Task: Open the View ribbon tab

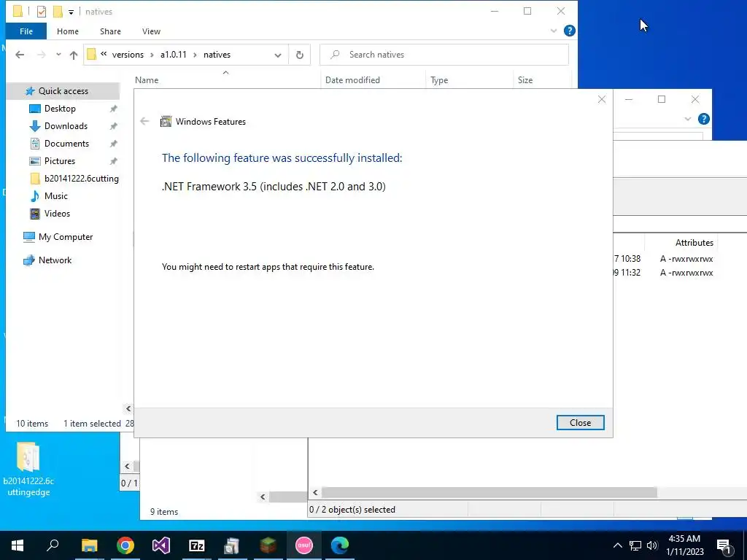Action: (x=151, y=31)
